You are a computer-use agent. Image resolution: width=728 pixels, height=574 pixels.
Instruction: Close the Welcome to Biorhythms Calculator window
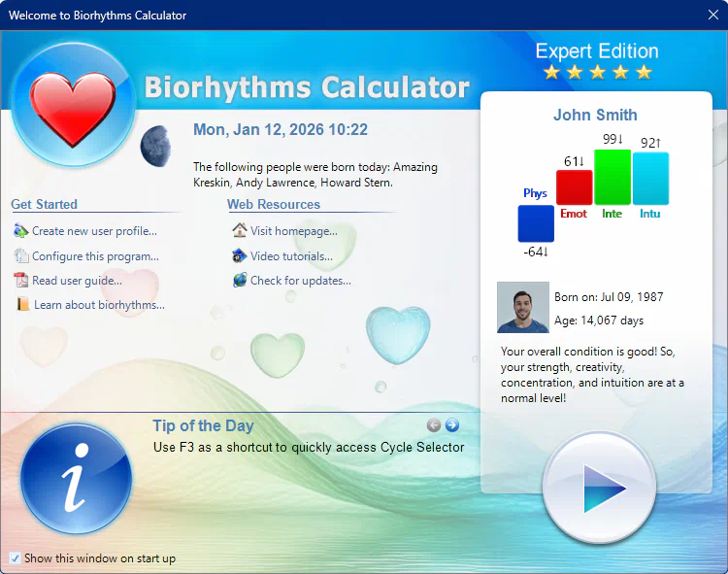(x=713, y=15)
